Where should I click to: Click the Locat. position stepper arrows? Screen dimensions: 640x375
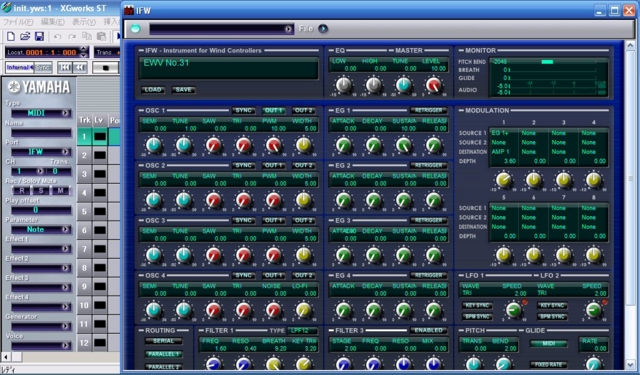pyautogui.click(x=84, y=52)
